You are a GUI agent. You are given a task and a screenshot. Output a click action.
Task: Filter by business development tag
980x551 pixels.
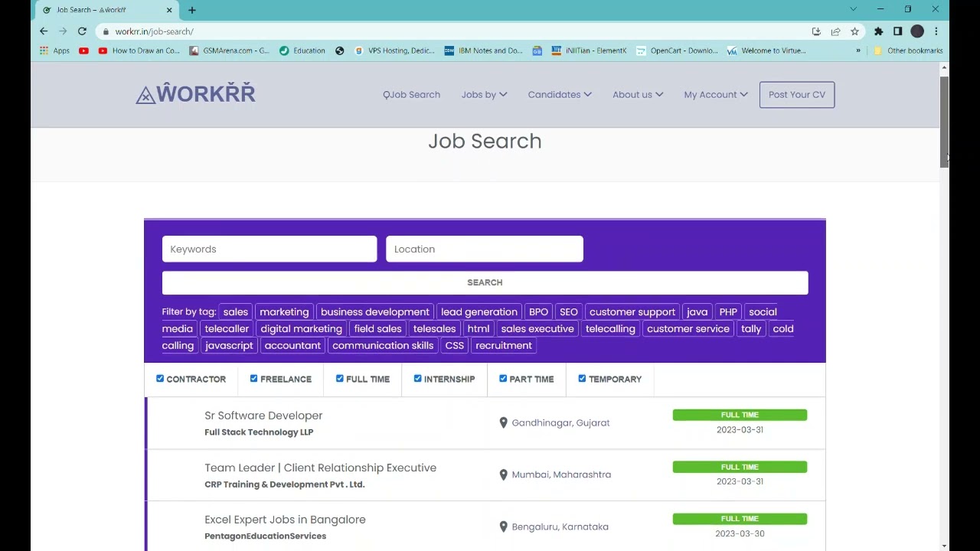pyautogui.click(x=375, y=312)
